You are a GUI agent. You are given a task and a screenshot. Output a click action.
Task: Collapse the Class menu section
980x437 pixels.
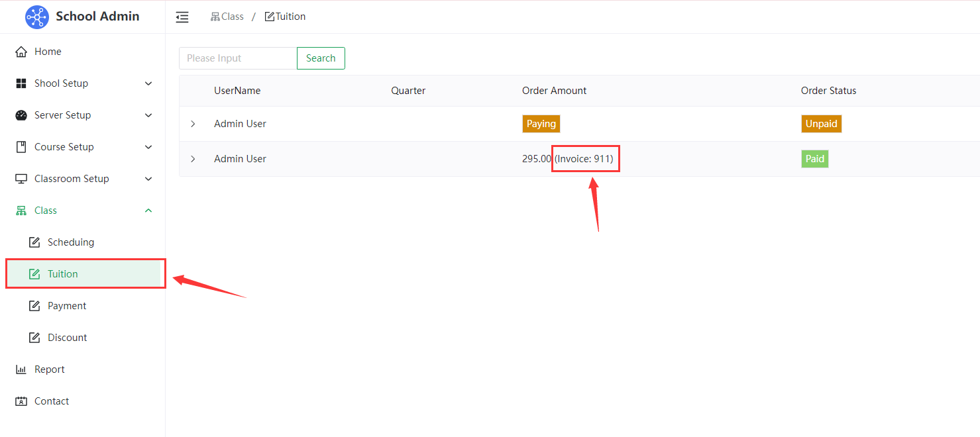[148, 211]
